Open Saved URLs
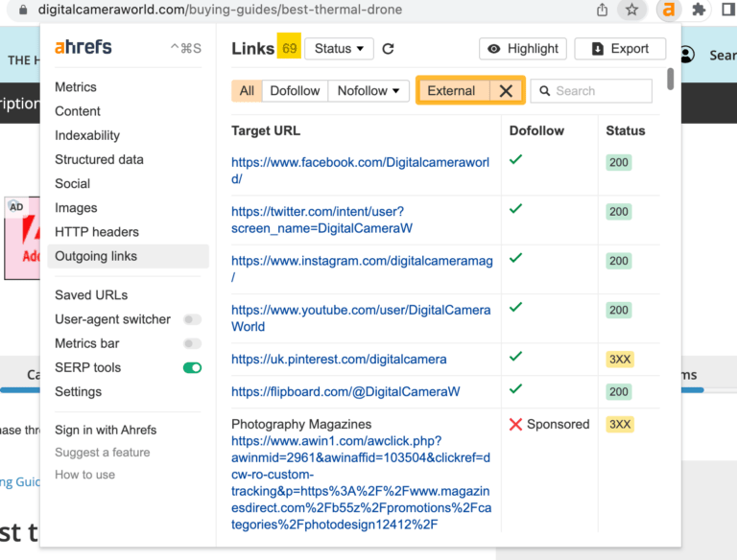 point(91,295)
